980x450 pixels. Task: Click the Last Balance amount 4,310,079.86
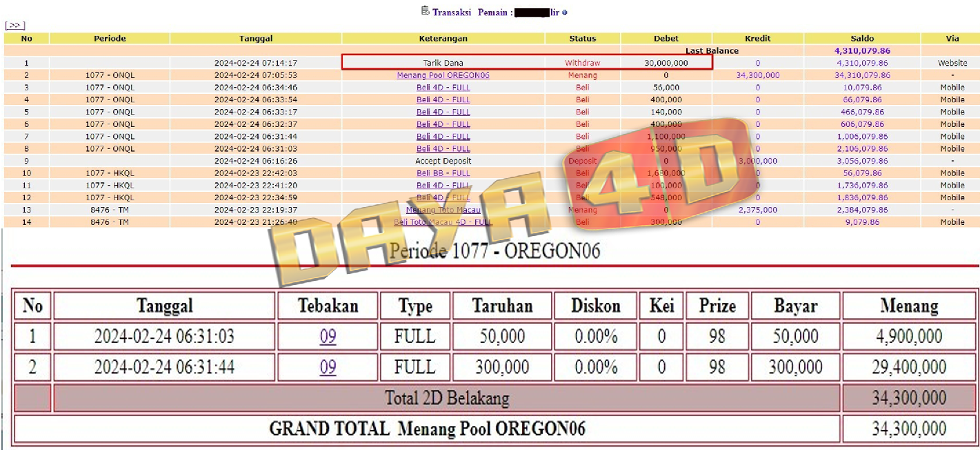(x=861, y=51)
